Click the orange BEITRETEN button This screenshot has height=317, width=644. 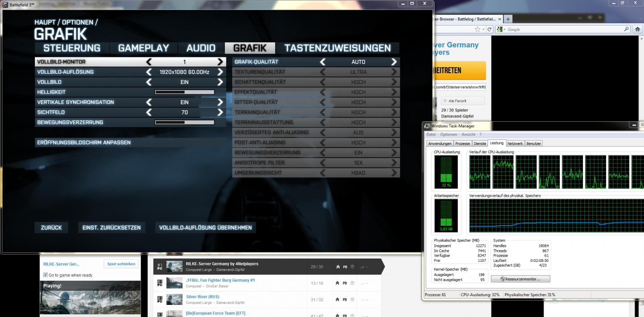point(460,70)
